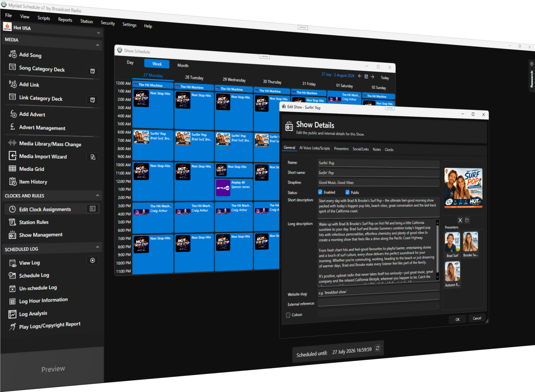535x392 pixels.
Task: Open the Clocks tab in Edit Show
Action: pos(389,150)
